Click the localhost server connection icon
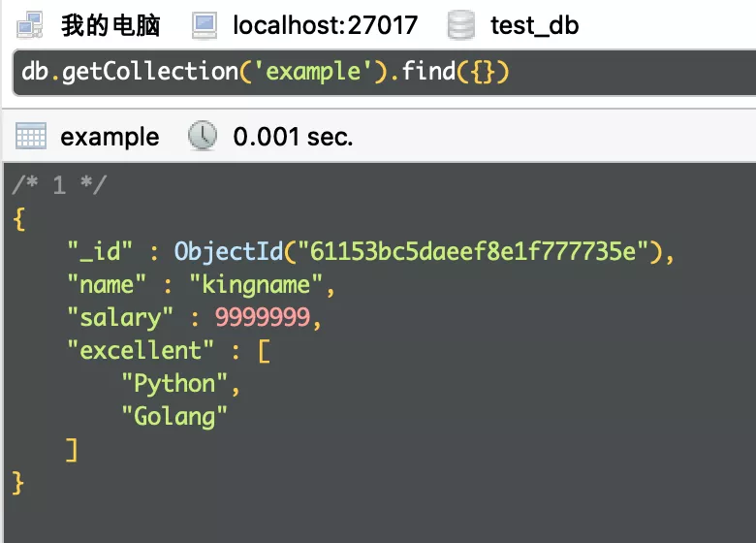 (205, 25)
